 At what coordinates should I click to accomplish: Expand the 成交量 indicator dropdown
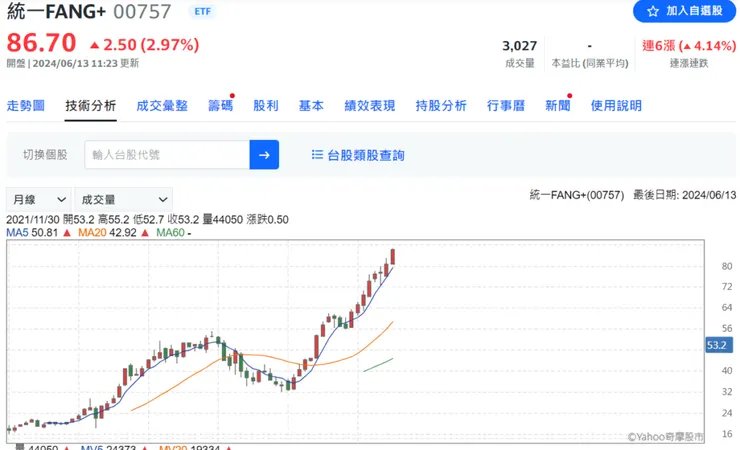point(124,200)
